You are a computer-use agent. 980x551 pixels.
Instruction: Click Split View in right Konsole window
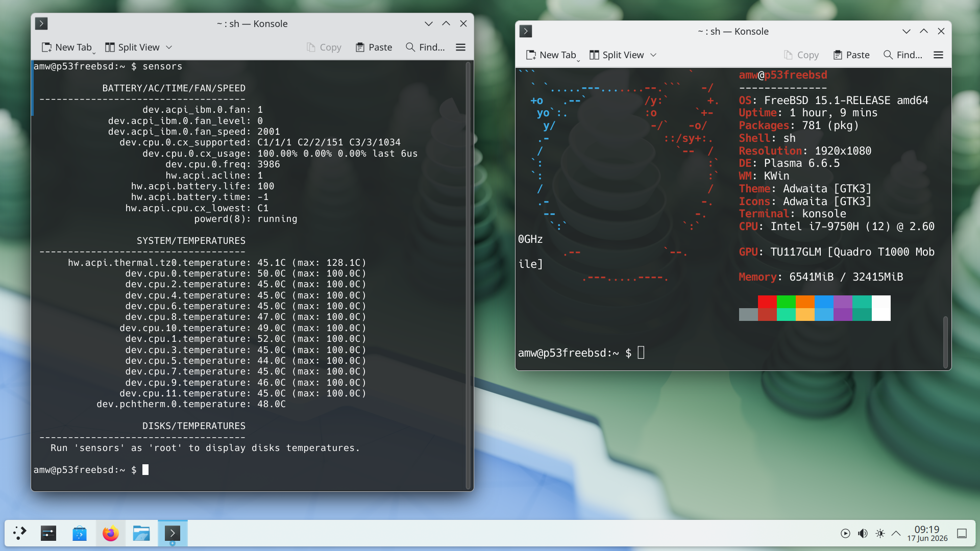point(617,55)
